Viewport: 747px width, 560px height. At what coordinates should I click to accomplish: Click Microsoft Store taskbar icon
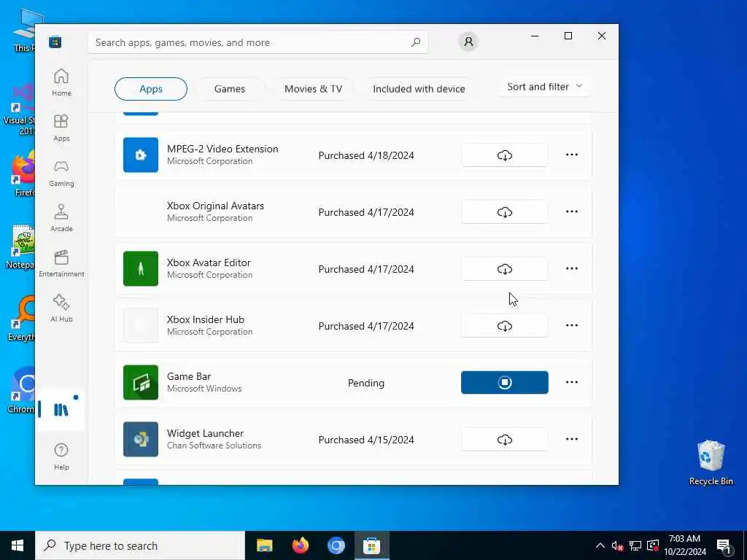click(371, 545)
